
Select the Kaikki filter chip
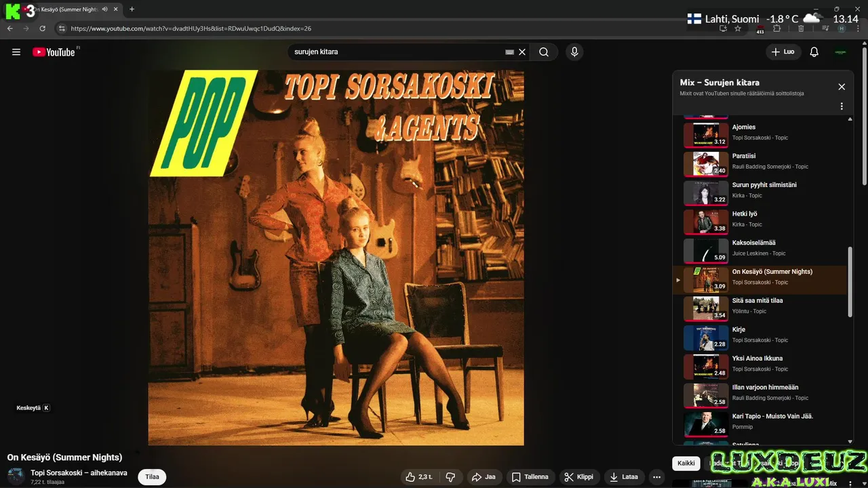click(686, 464)
